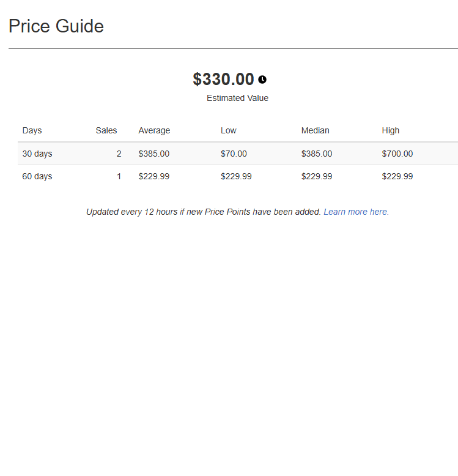
Task: Click the Price Guide heading
Action: (x=56, y=26)
